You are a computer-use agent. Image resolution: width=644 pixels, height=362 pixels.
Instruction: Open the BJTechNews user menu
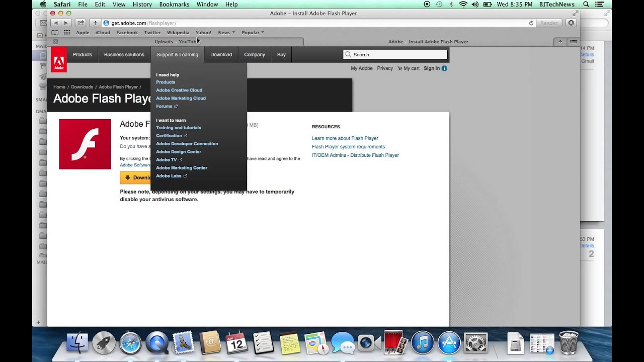tap(556, 4)
